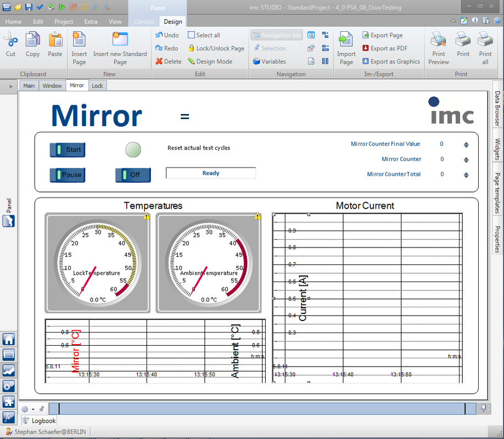This screenshot has height=439, width=504.
Task: Open the Extra ribbon menu
Action: 91,22
